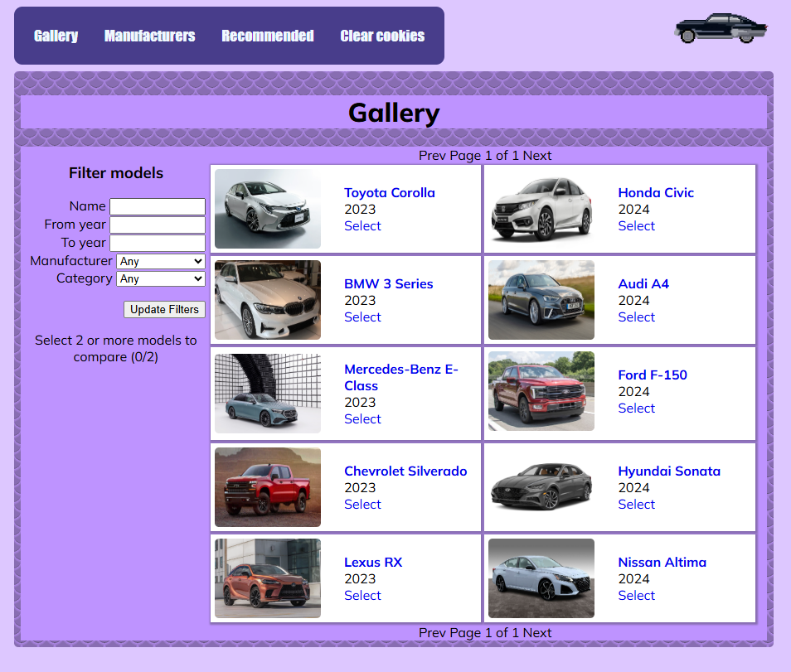
Task: Open the Recommended page
Action: [267, 36]
